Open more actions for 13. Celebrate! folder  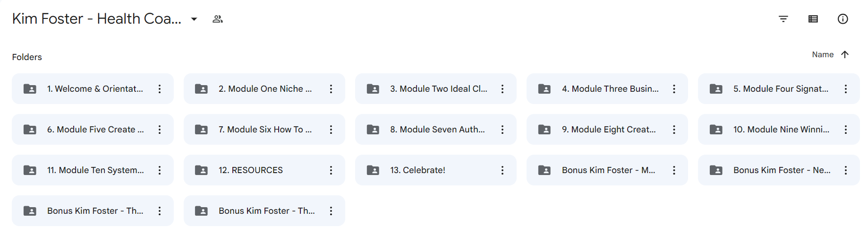click(x=502, y=170)
